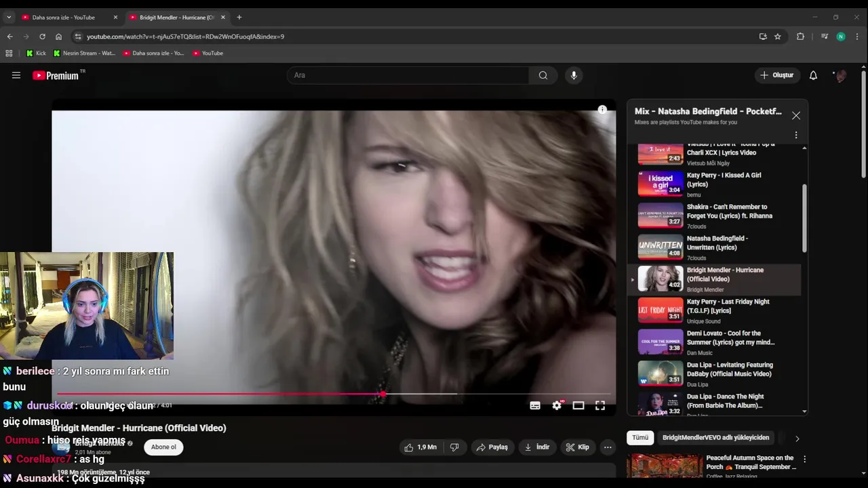The image size is (868, 488).
Task: Open the Nesrin Stream bookmark
Action: point(85,53)
